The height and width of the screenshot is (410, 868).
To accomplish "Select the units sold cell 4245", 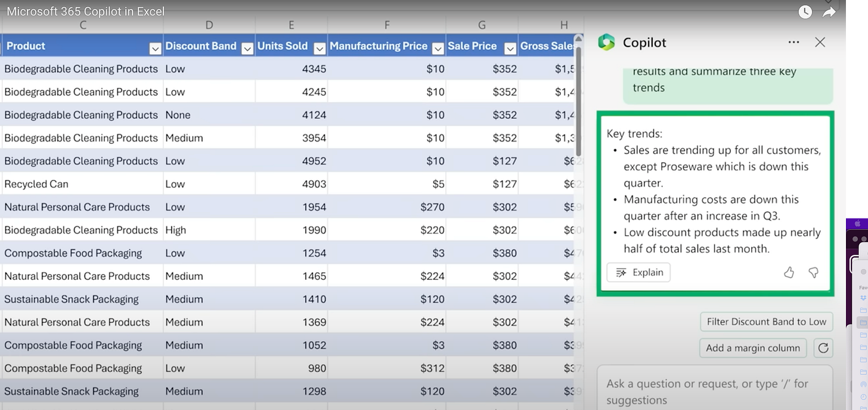I will (x=292, y=92).
